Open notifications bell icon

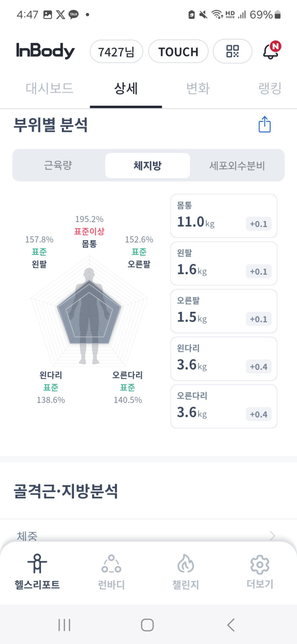pyautogui.click(x=271, y=51)
